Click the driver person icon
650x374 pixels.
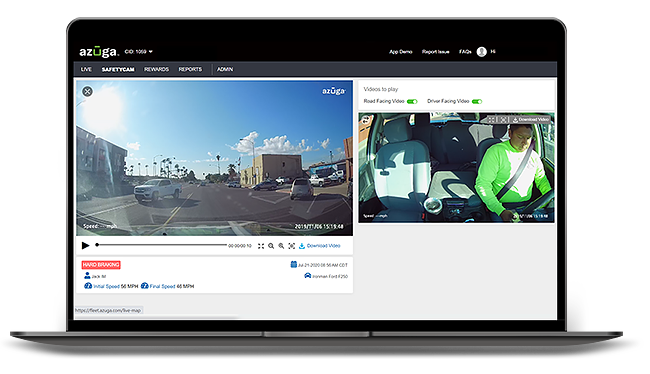pyautogui.click(x=87, y=275)
